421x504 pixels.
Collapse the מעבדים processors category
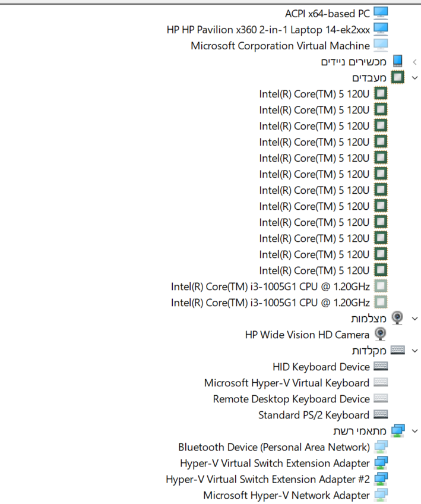click(x=414, y=78)
